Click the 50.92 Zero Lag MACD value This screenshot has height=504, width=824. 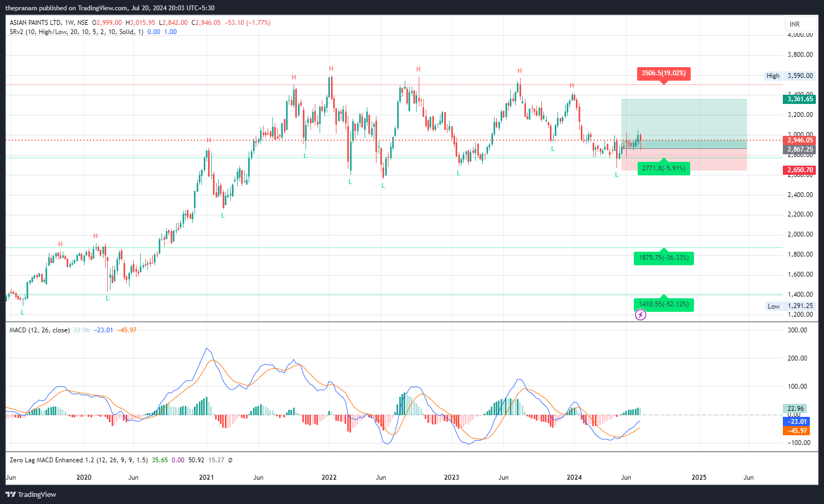196,460
